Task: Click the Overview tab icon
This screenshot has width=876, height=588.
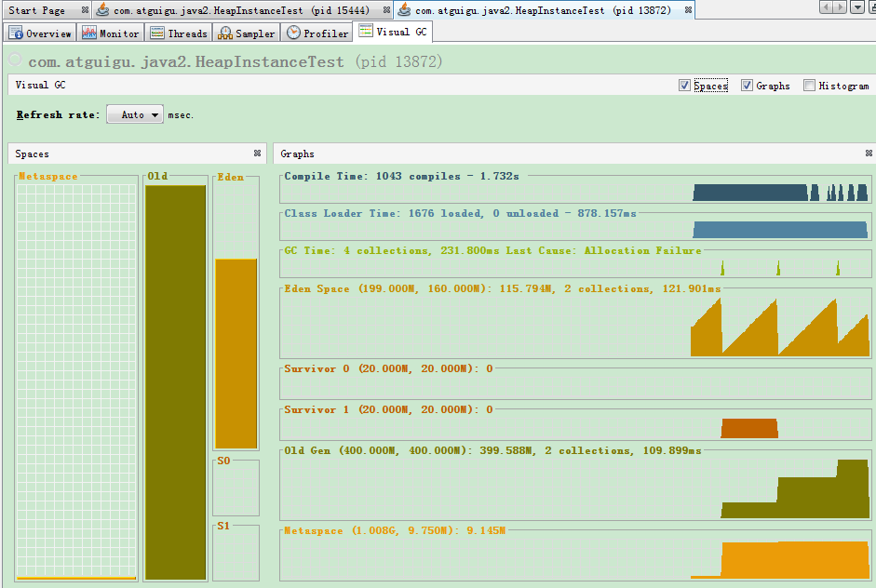Action: pos(16,33)
